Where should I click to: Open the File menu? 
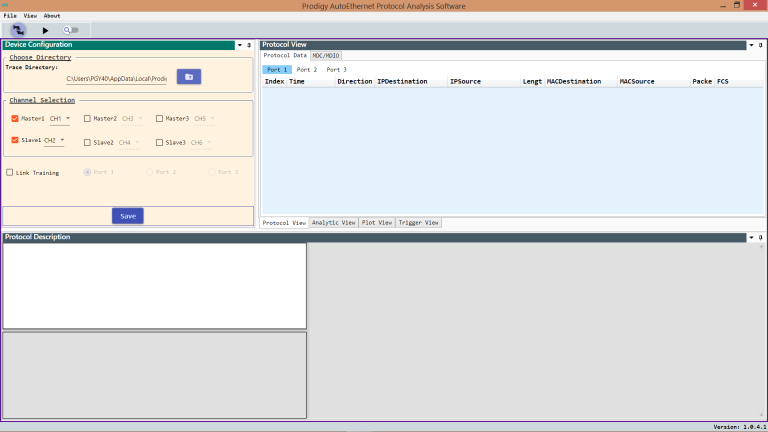tap(10, 16)
